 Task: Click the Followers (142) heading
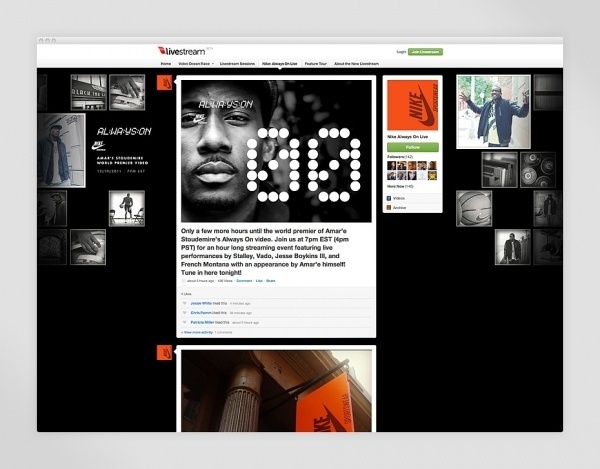(x=400, y=157)
